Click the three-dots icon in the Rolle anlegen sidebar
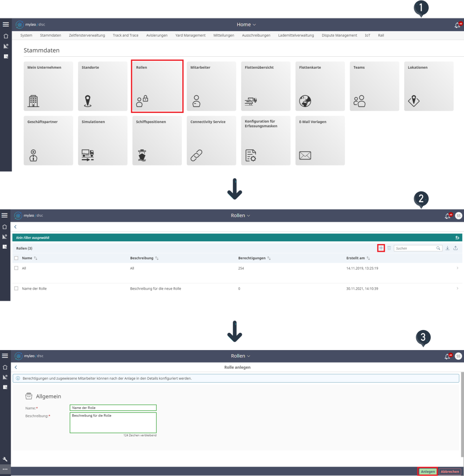The height and width of the screenshot is (476, 464). [5, 469]
